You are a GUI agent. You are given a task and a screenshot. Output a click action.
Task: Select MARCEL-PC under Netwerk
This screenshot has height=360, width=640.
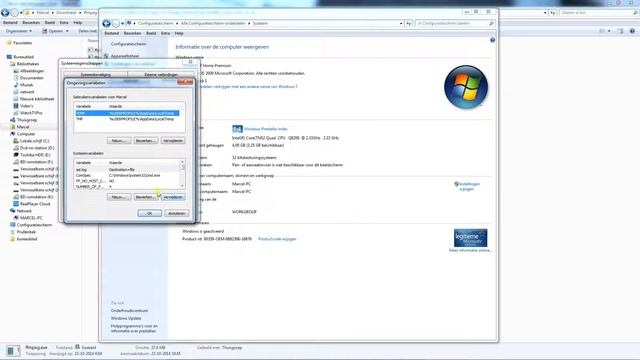point(31,218)
